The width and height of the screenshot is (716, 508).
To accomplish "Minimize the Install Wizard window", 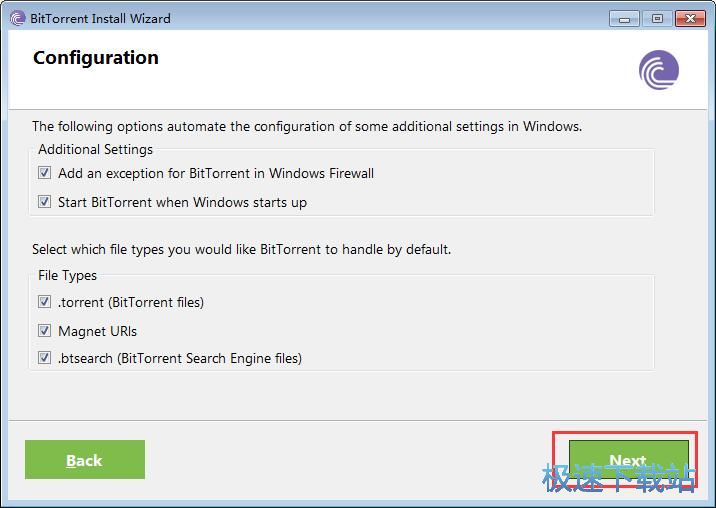I will [624, 19].
